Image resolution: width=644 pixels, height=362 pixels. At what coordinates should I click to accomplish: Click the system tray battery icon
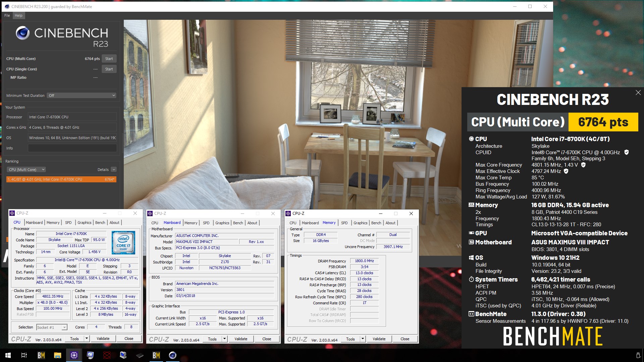click(x=638, y=355)
